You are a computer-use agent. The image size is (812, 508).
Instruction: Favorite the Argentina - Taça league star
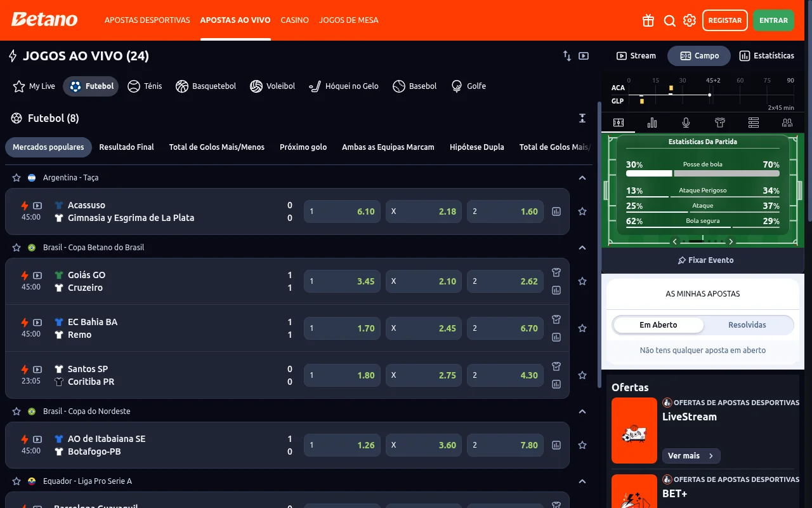tap(16, 178)
